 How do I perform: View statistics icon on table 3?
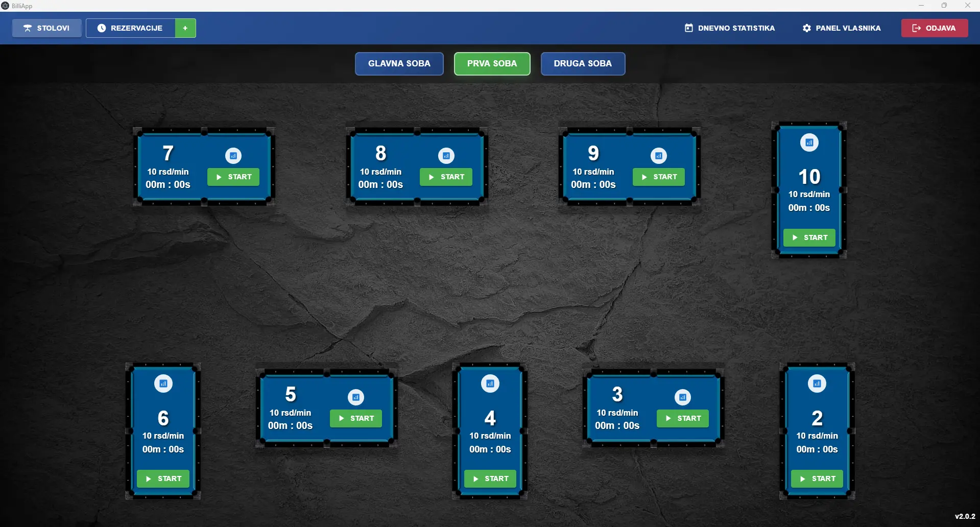683,397
